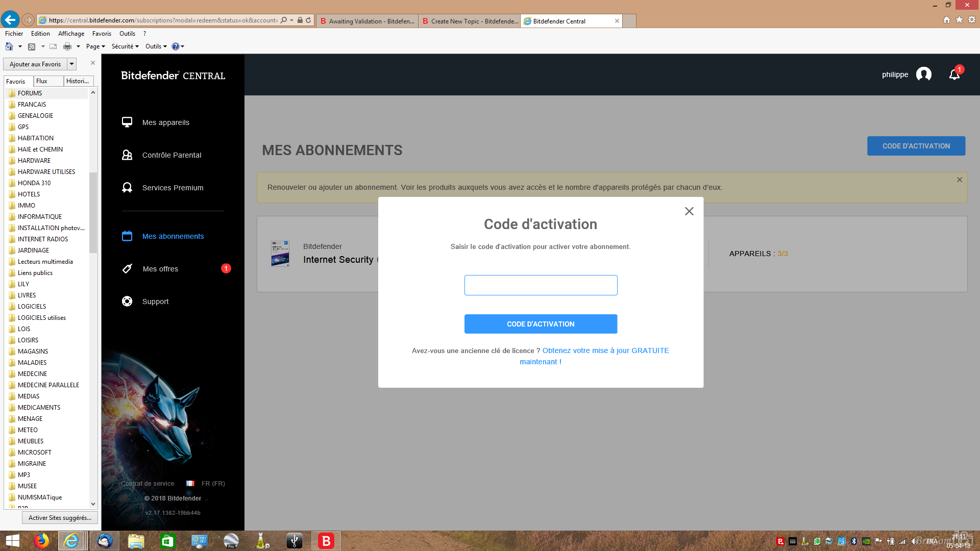The height and width of the screenshot is (551, 980).
Task: Open the browser settings gear icon
Action: click(972, 20)
